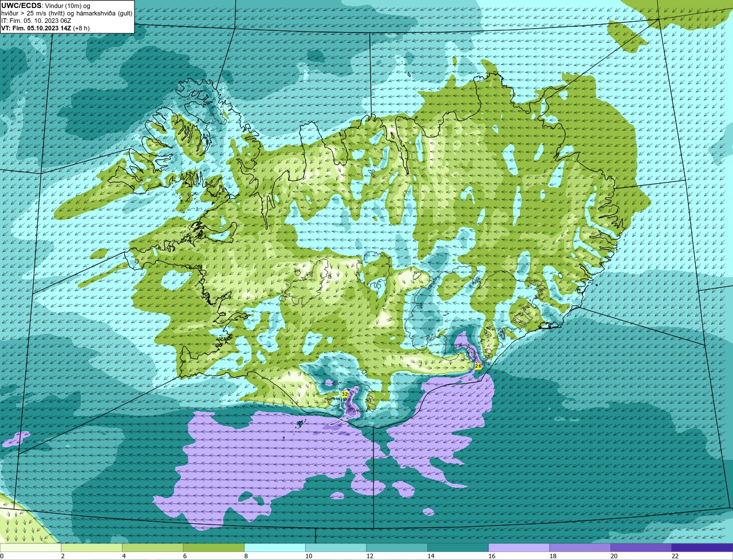The height and width of the screenshot is (560, 733).
Task: Pick the 18–20 m/s medium purple swatch
Action: point(580,547)
